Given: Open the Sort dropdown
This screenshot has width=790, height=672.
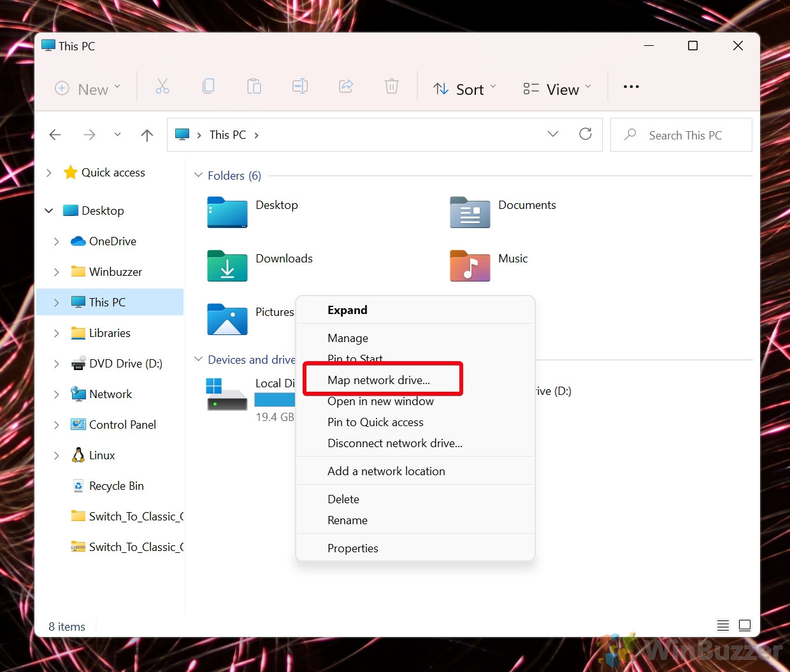Looking at the screenshot, I should pyautogui.click(x=465, y=89).
